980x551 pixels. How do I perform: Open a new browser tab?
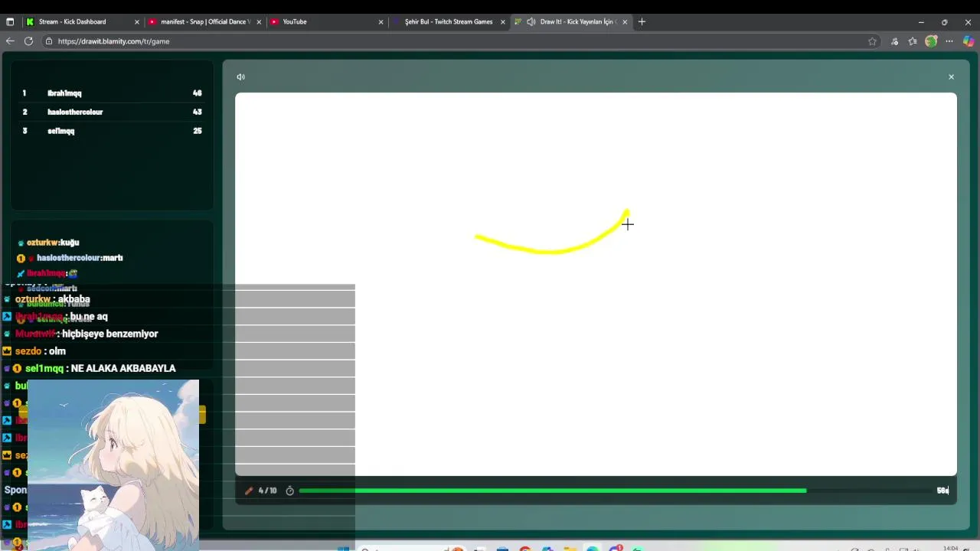tap(642, 21)
